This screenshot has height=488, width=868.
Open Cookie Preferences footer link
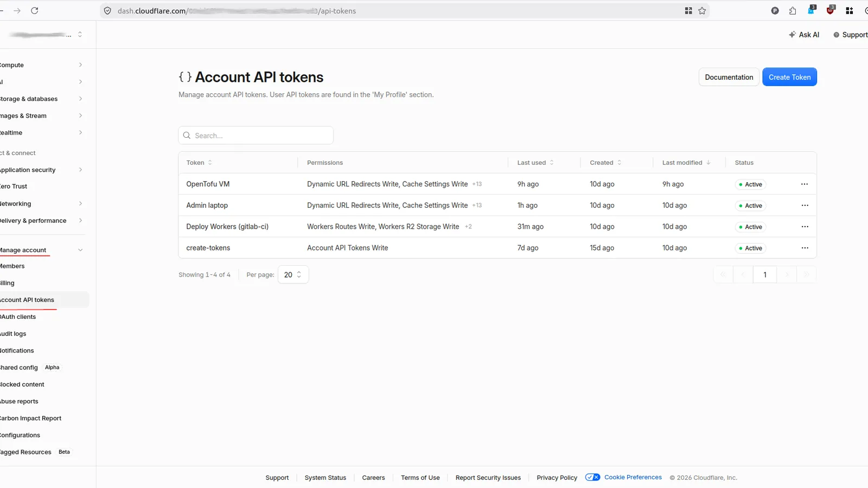click(x=633, y=477)
